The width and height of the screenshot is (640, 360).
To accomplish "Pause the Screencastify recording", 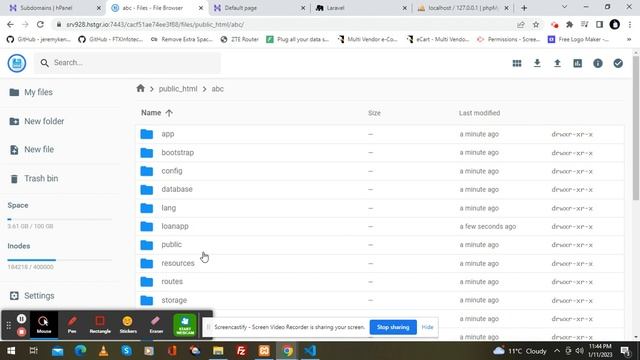I will (22, 318).
